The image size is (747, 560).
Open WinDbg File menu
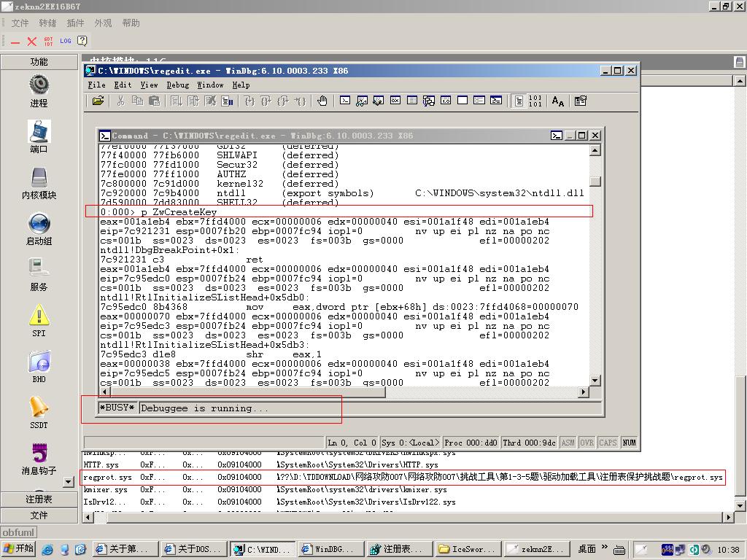tap(96, 85)
